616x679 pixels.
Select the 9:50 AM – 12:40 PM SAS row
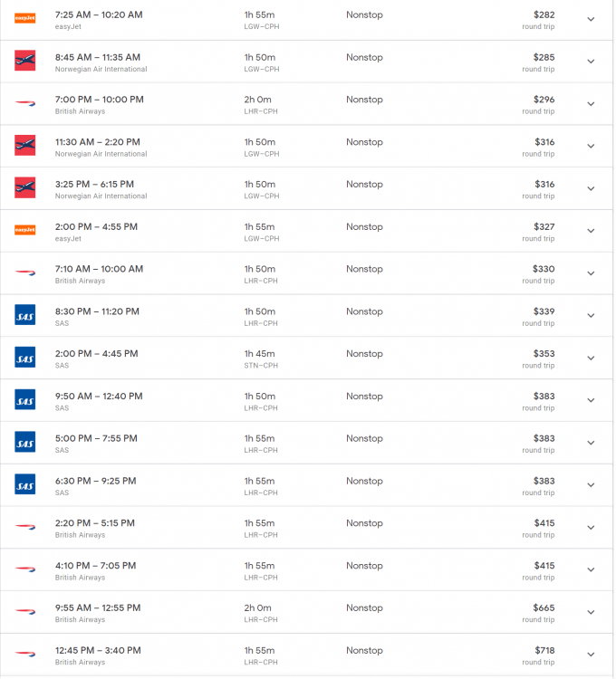[x=99, y=397]
